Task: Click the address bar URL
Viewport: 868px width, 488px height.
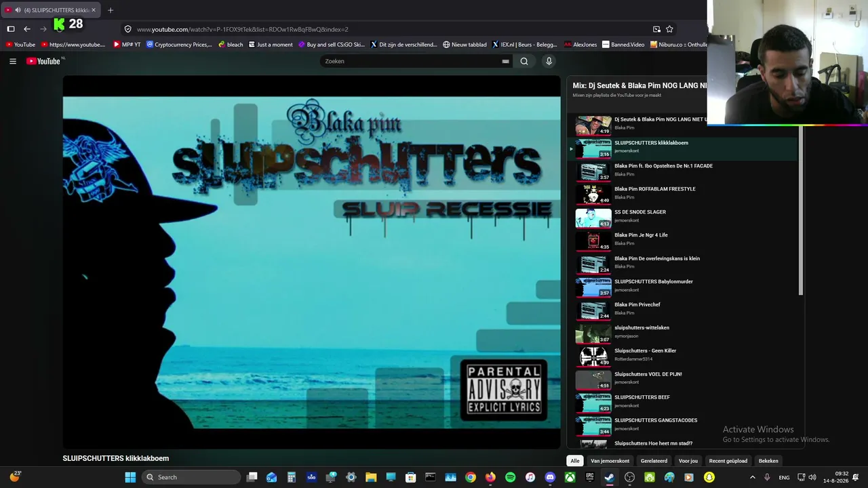Action: point(243,29)
